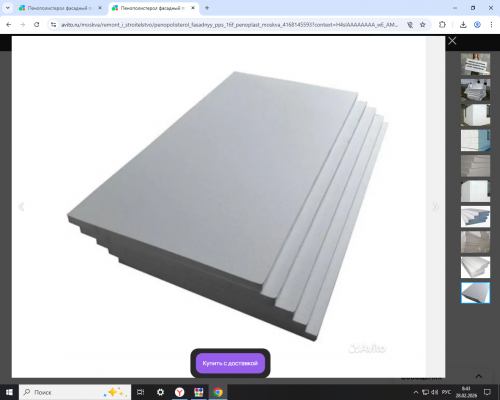Select the highlighted gray sheets thumbnail

[475, 293]
